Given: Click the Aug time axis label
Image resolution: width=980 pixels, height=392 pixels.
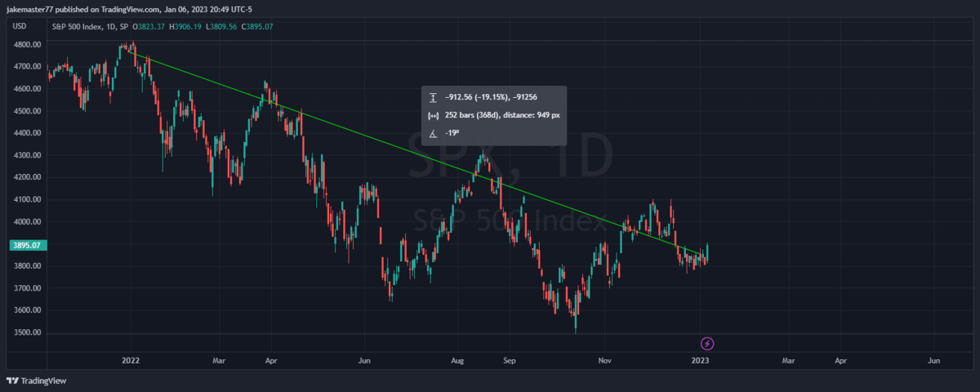Looking at the screenshot, I should pyautogui.click(x=457, y=359).
